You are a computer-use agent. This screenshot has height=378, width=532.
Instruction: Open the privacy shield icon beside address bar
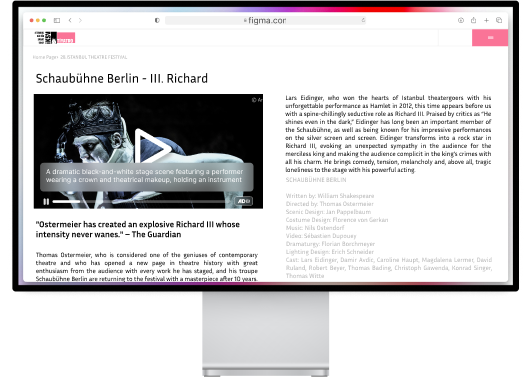[x=157, y=20]
